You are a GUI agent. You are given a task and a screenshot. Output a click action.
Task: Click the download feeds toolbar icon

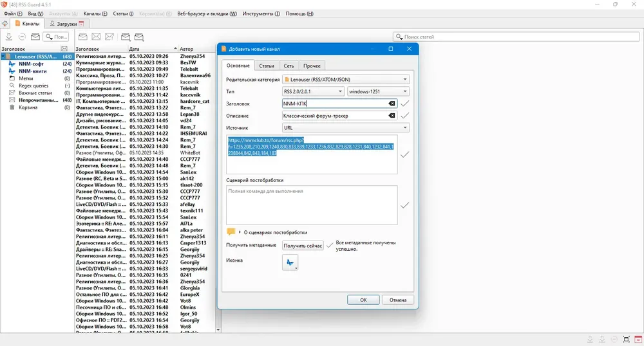(x=8, y=37)
